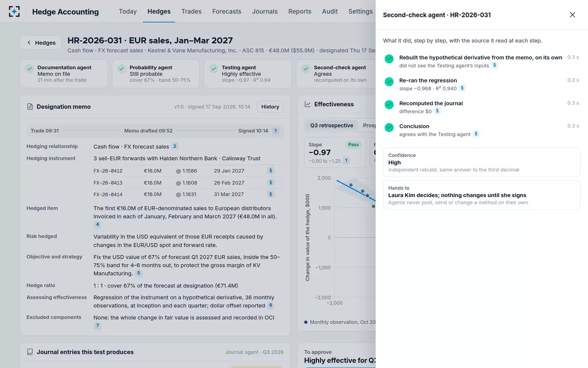Open source marker beside 'did not see the Testing agent's inputs'

494,65
